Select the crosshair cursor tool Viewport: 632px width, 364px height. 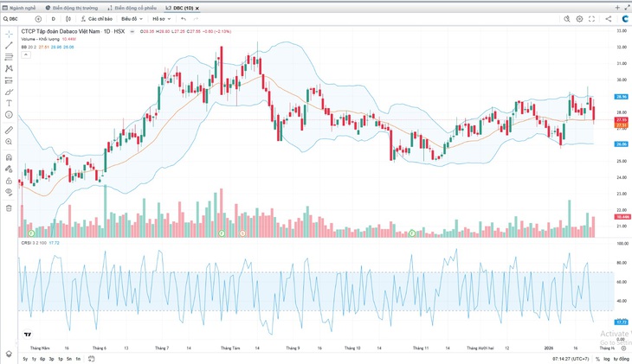[x=9, y=35]
